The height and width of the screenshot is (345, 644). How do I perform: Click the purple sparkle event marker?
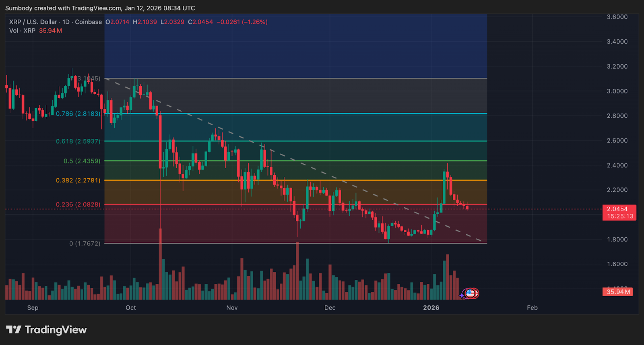(x=462, y=296)
